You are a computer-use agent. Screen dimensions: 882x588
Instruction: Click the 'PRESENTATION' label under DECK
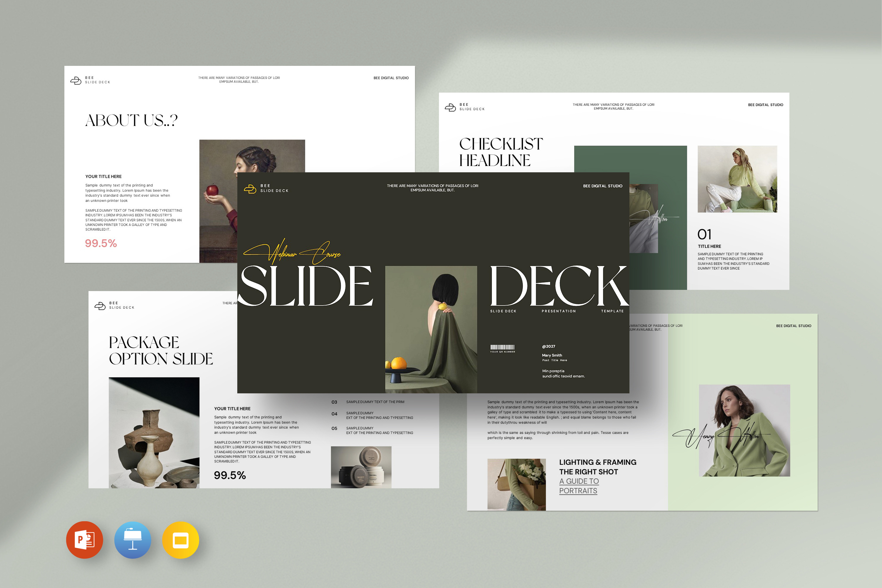coord(559,311)
